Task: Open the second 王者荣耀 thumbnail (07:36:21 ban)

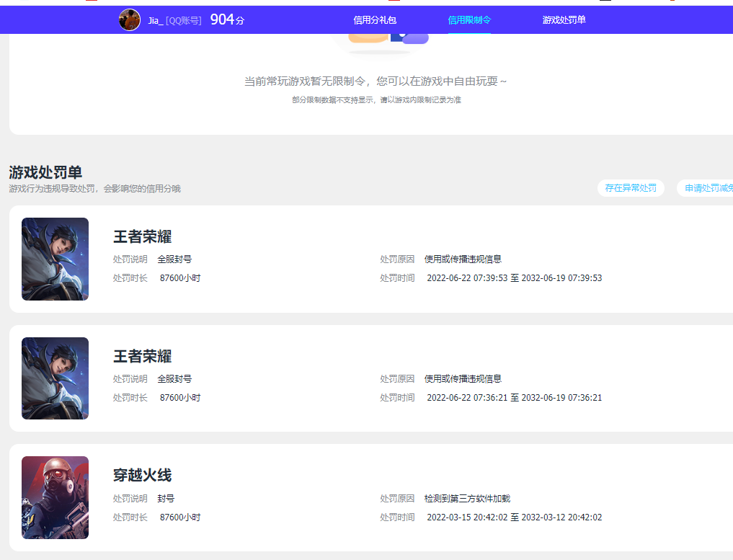Action: (x=55, y=378)
